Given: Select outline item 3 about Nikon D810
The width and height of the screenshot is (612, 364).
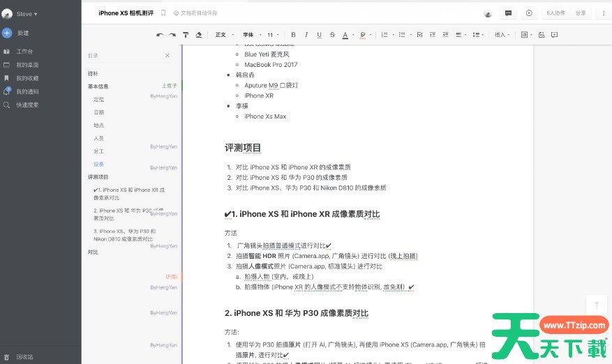Looking at the screenshot, I should (125, 235).
